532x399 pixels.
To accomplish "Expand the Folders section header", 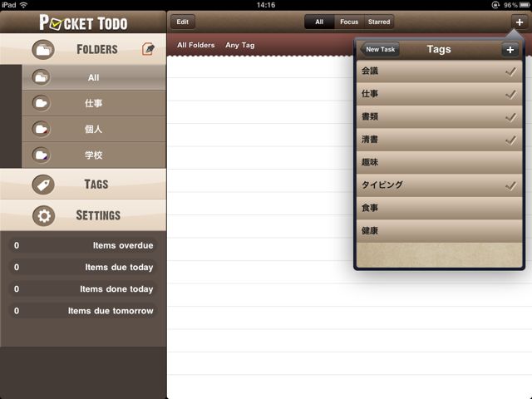I will tap(83, 50).
